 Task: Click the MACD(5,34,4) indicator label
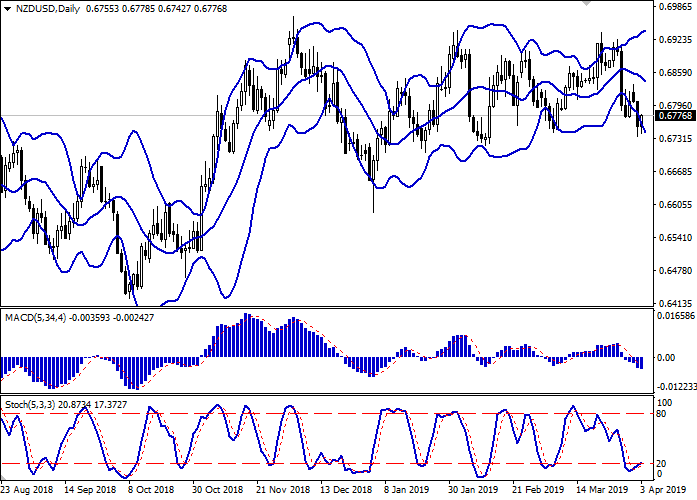point(35,318)
